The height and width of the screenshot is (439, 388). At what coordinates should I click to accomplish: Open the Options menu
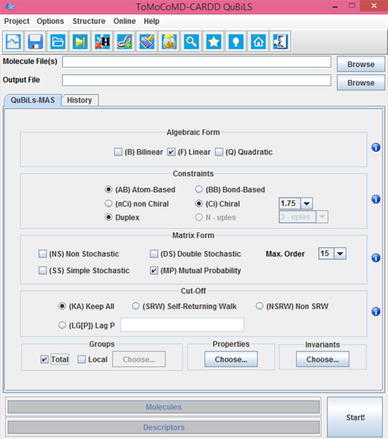[50, 21]
